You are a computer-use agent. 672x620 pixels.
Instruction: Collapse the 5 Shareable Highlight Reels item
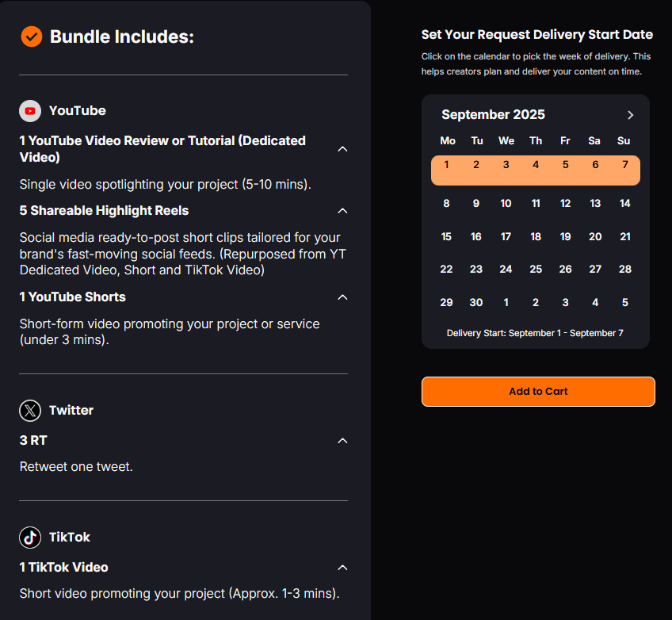pos(342,211)
